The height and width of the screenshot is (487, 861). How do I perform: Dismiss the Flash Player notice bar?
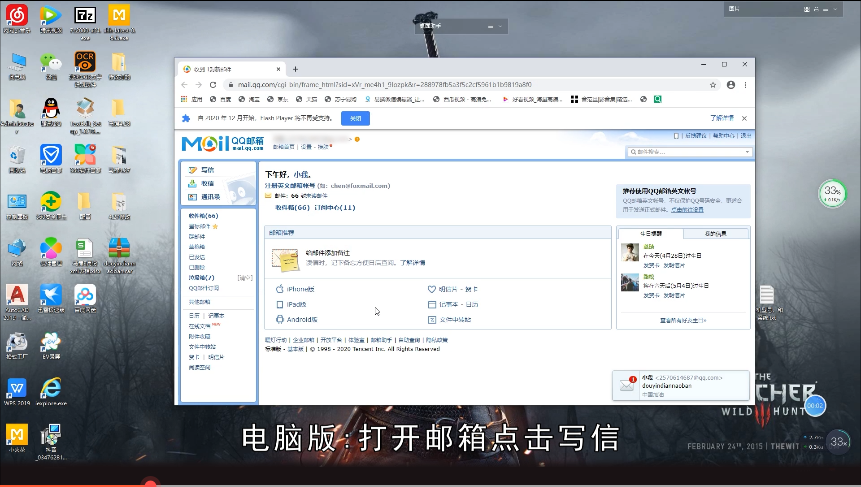pos(744,119)
